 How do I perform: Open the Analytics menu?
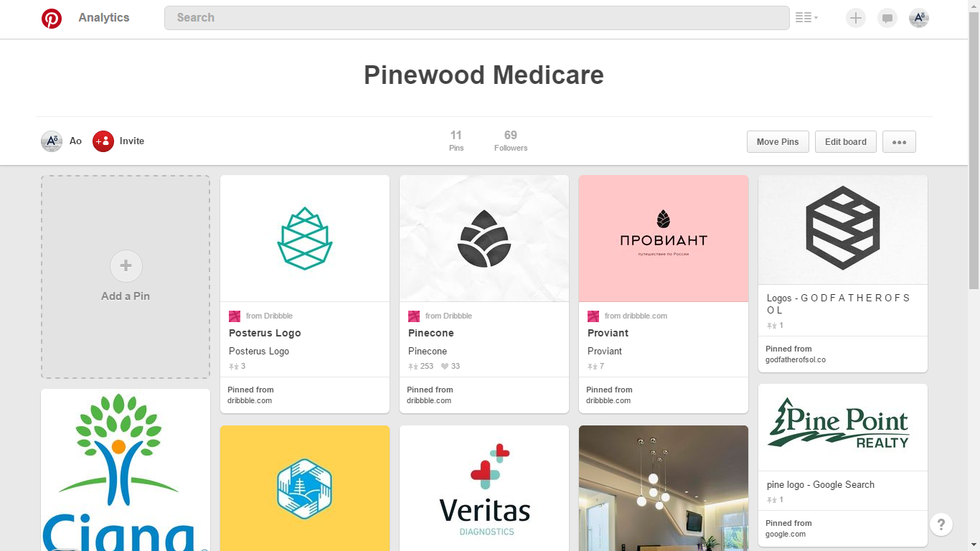coord(104,18)
